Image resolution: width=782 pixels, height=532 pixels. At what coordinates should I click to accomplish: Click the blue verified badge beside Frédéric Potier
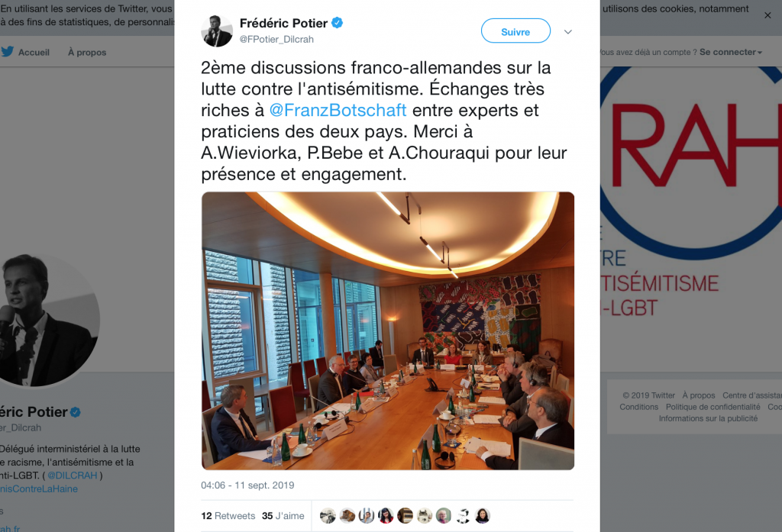[x=337, y=22]
